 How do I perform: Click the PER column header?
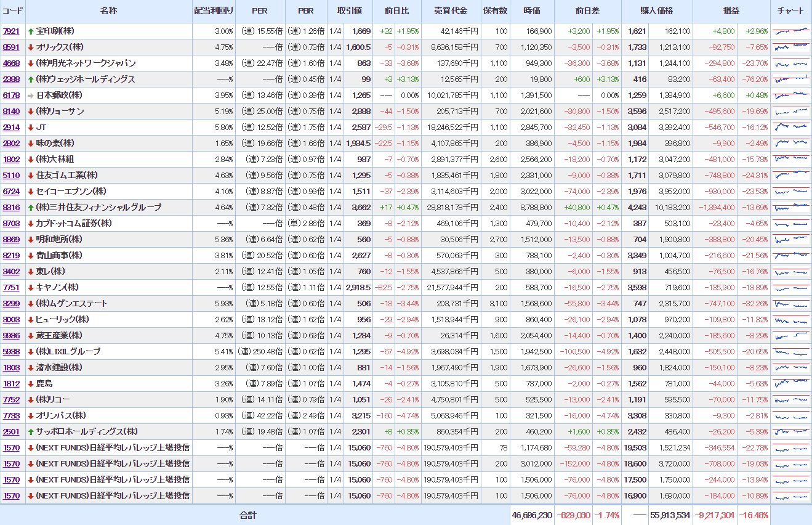(x=260, y=11)
